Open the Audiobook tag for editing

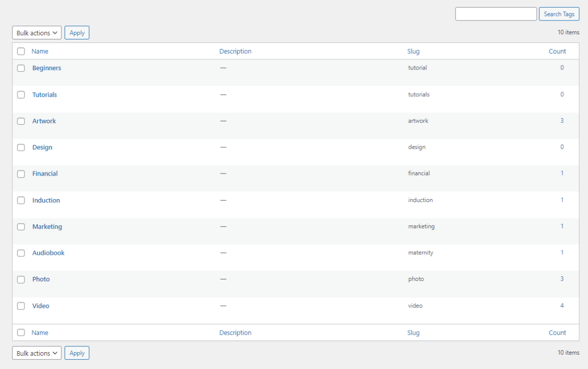48,253
